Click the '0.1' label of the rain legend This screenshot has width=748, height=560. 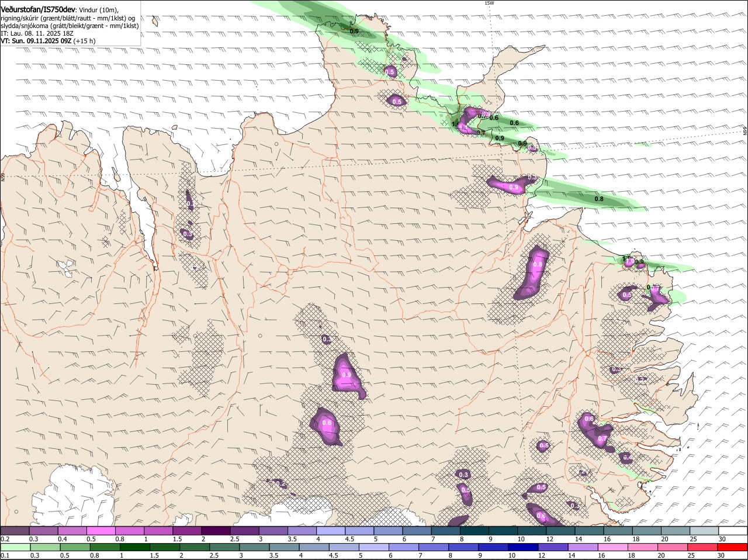(5, 555)
